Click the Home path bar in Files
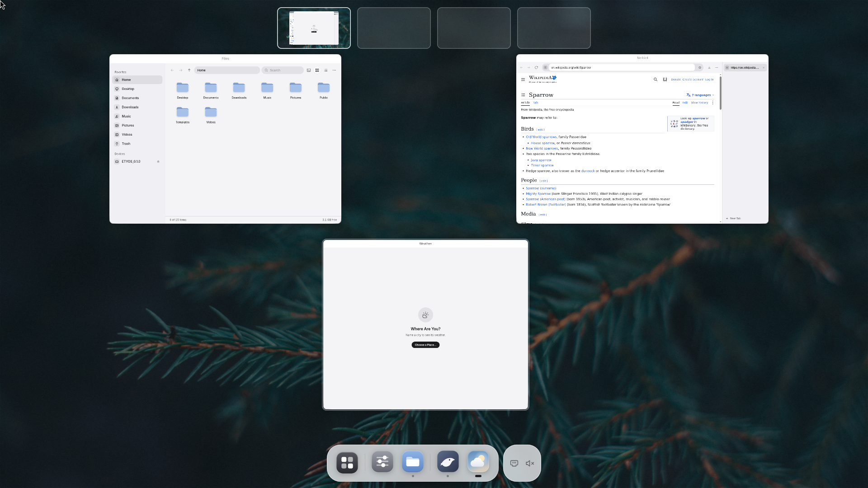Screen dimensions: 868x488 click(227, 70)
